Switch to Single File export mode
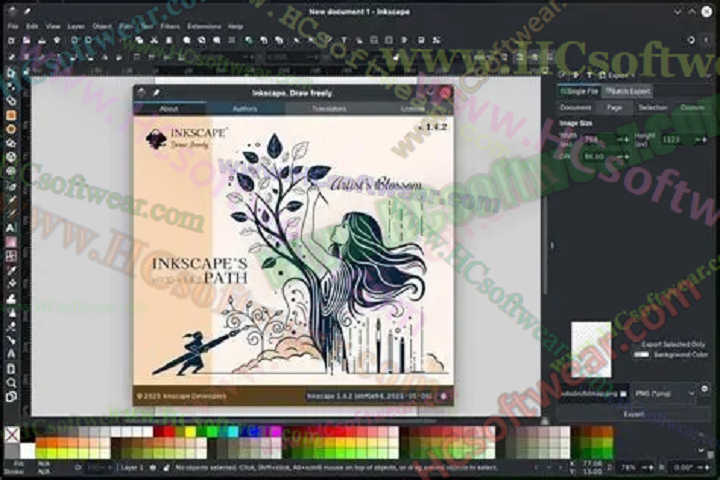Screen dimensions: 720x480 click(579, 91)
